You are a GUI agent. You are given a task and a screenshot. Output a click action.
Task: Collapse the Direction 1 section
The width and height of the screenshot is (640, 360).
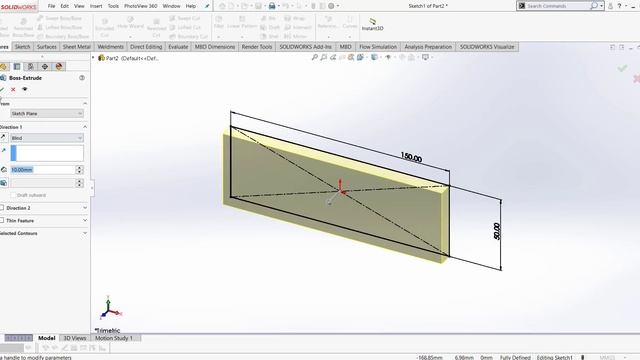click(85, 127)
